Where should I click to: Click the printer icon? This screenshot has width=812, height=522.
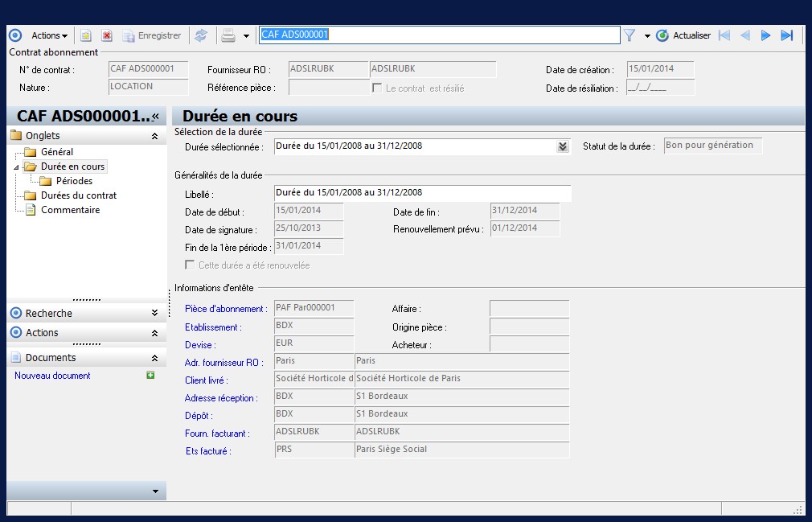point(228,35)
